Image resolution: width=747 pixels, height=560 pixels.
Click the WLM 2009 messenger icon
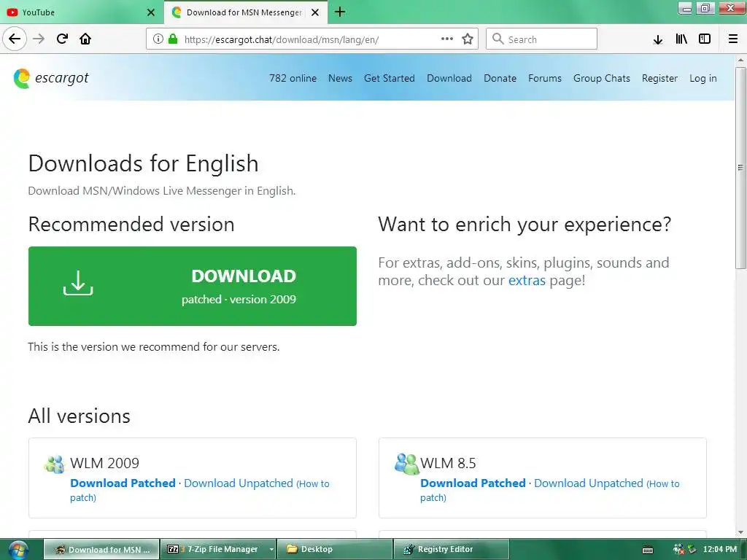pos(54,464)
